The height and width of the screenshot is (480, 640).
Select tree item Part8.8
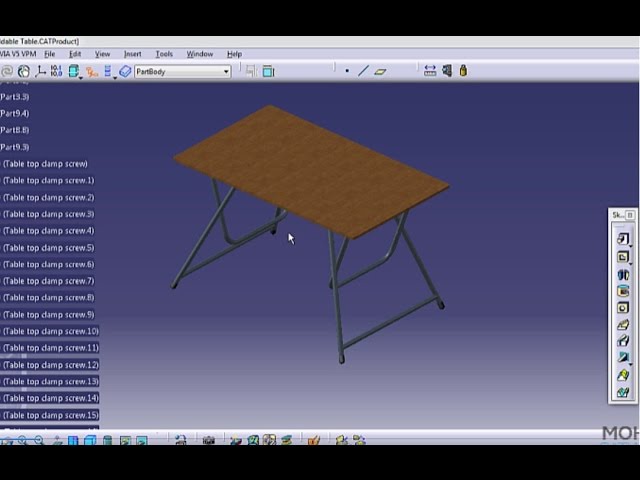14,130
